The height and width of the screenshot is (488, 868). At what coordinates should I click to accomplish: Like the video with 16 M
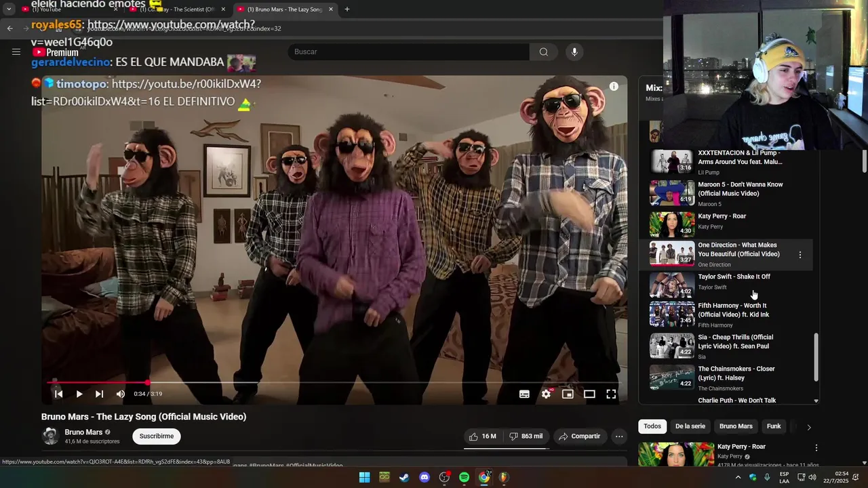point(483,436)
